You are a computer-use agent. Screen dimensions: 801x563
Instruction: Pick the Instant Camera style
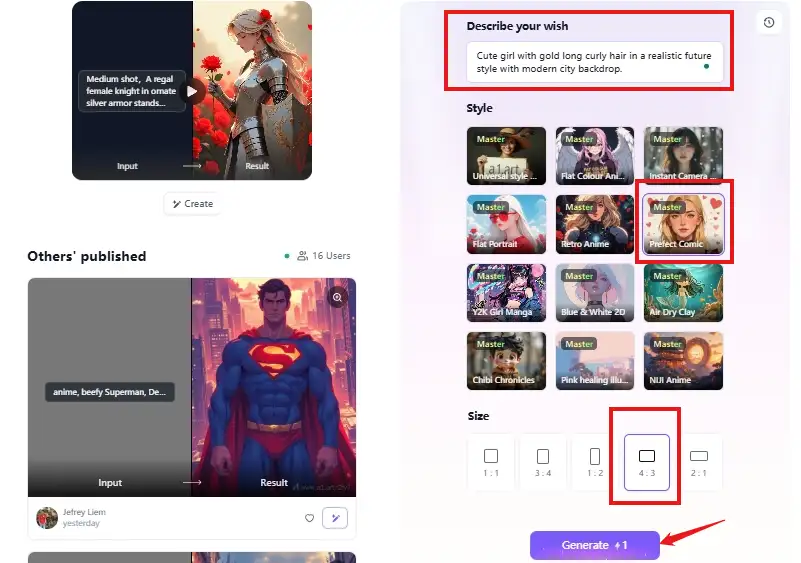pyautogui.click(x=683, y=156)
